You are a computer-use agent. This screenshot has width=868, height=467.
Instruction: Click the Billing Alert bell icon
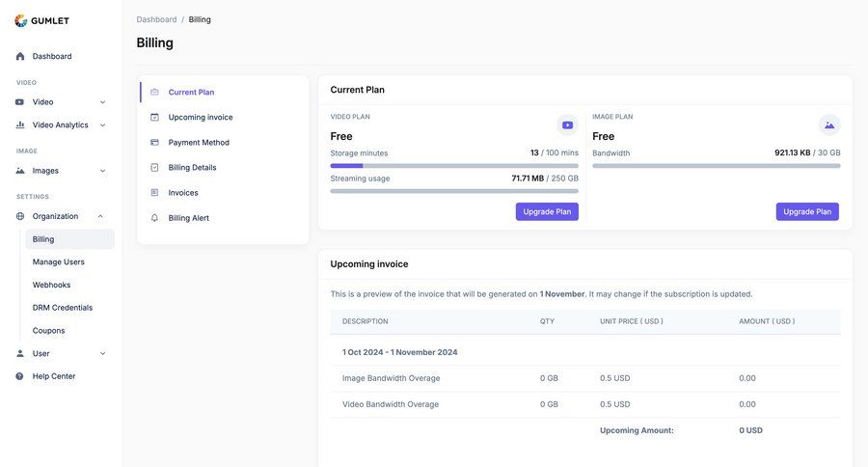[x=154, y=218]
